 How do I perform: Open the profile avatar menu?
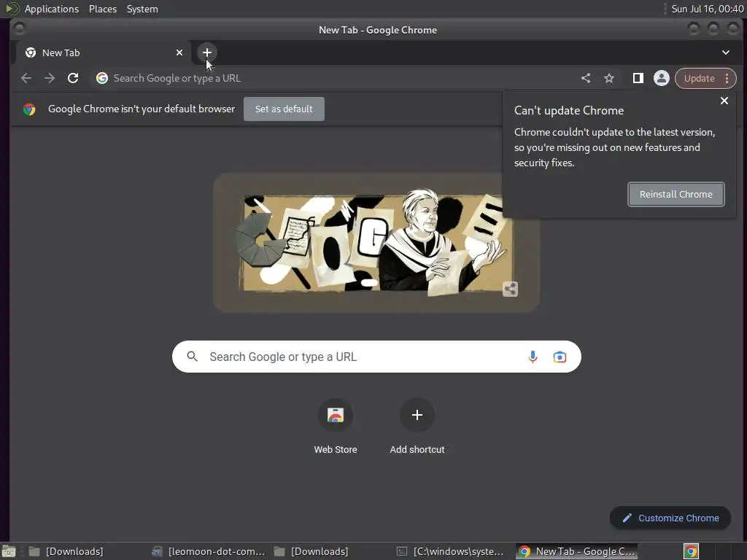(661, 78)
